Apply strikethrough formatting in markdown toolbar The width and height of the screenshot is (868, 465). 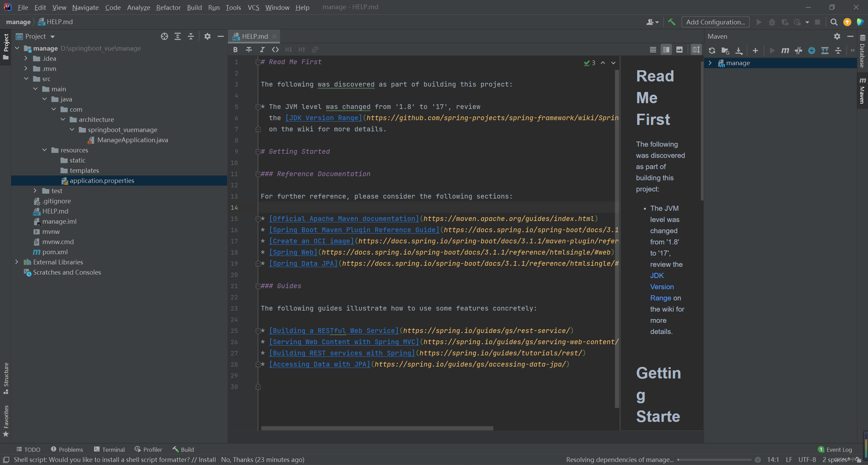(x=249, y=50)
